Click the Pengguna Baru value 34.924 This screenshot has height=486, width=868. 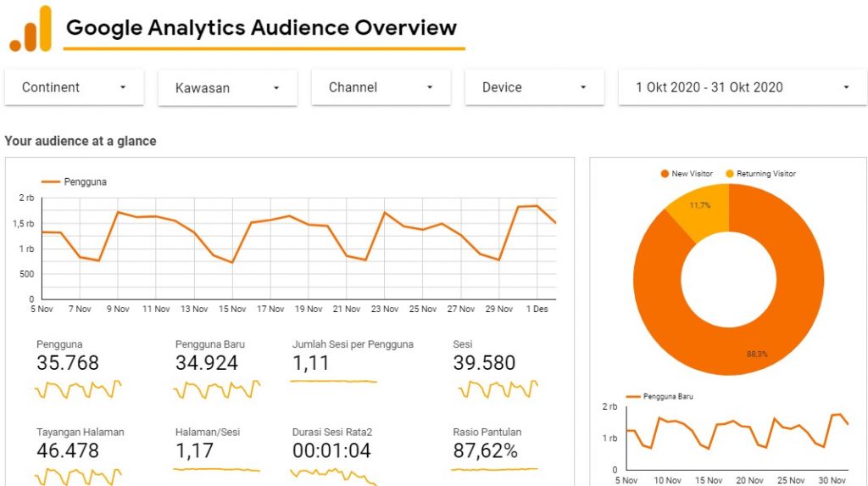[207, 363]
